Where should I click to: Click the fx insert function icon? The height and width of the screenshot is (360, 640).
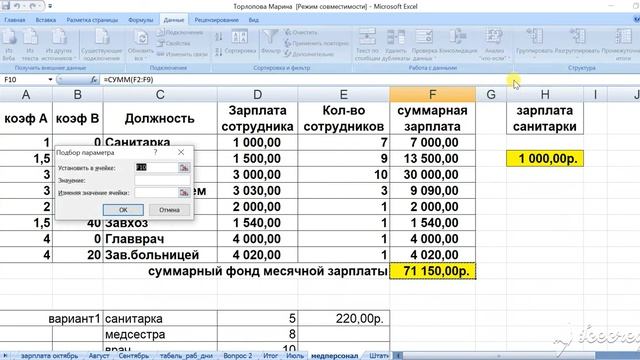coord(93,80)
